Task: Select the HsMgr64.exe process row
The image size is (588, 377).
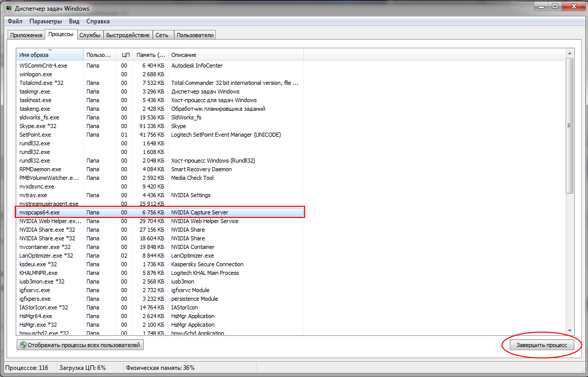Action: coord(160,316)
